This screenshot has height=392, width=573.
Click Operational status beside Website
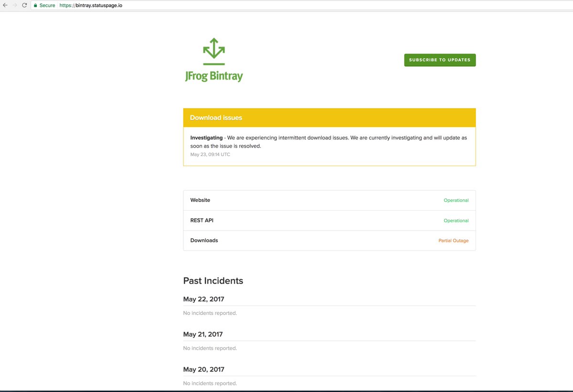coord(456,201)
